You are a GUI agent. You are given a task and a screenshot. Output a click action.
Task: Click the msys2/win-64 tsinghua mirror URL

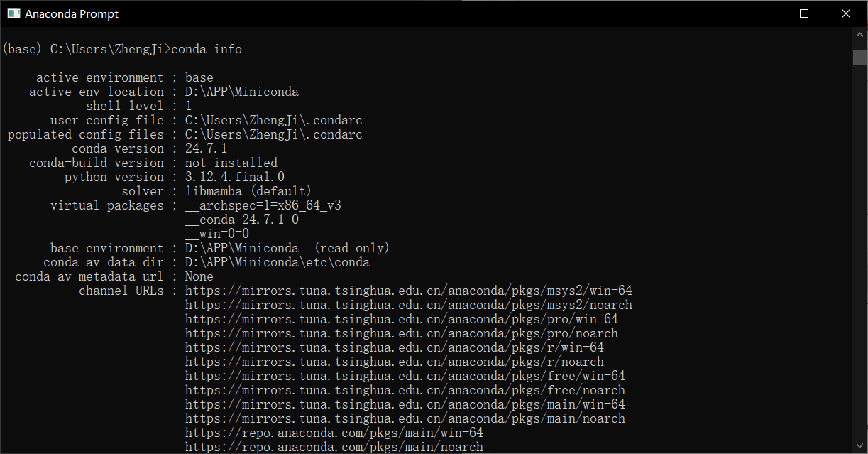coord(409,291)
